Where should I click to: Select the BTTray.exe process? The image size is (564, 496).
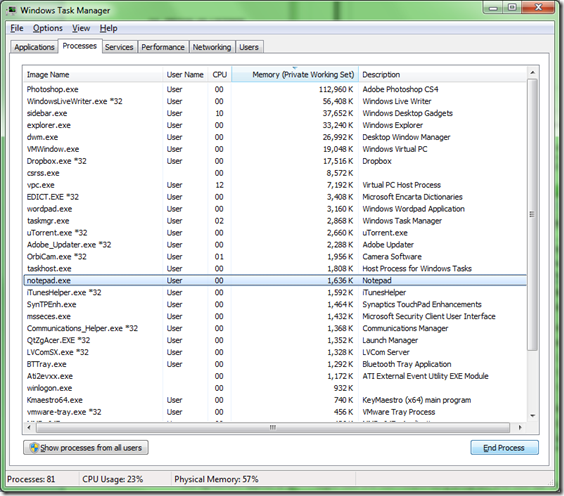pyautogui.click(x=275, y=364)
